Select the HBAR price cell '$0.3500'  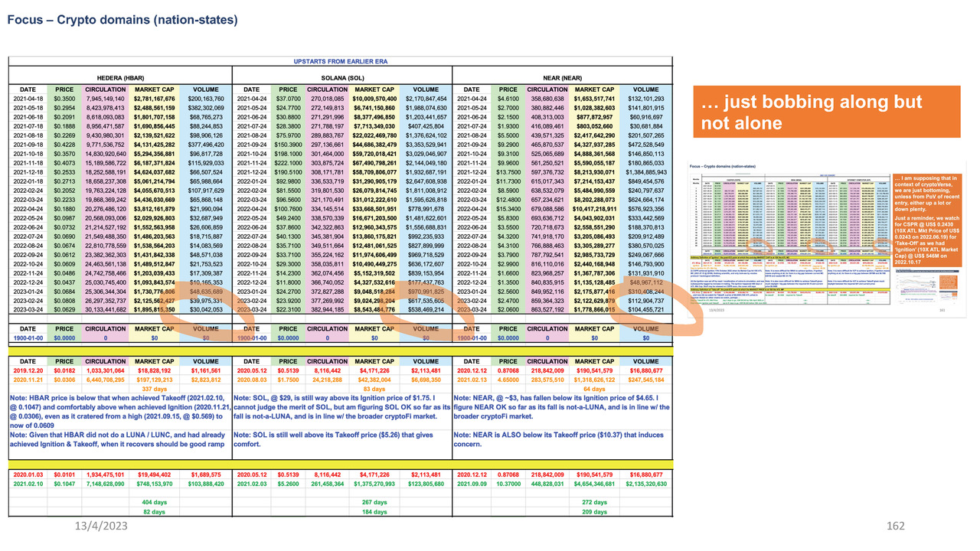tap(64, 99)
